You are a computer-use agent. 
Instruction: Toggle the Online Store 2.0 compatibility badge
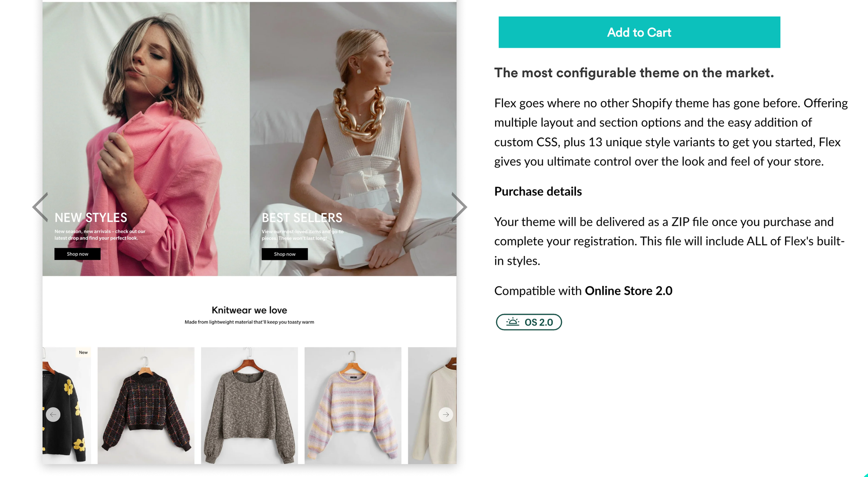[x=528, y=322]
